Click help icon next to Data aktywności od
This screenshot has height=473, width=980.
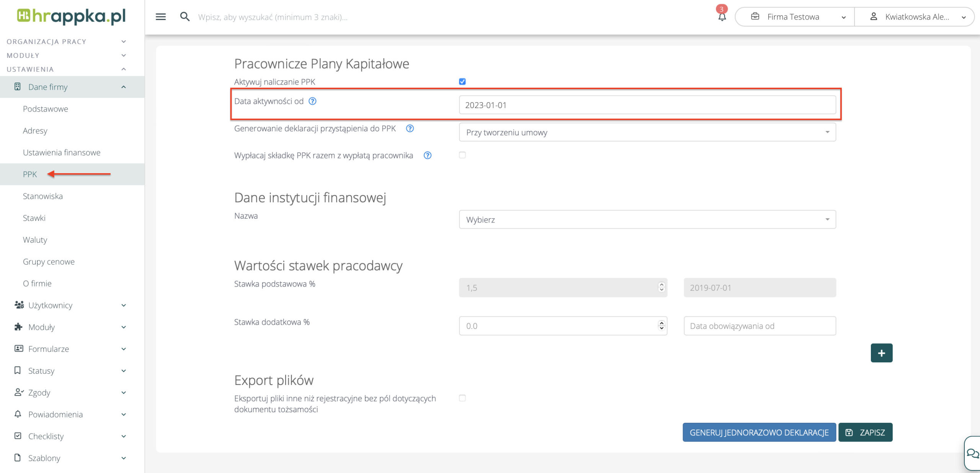(312, 101)
